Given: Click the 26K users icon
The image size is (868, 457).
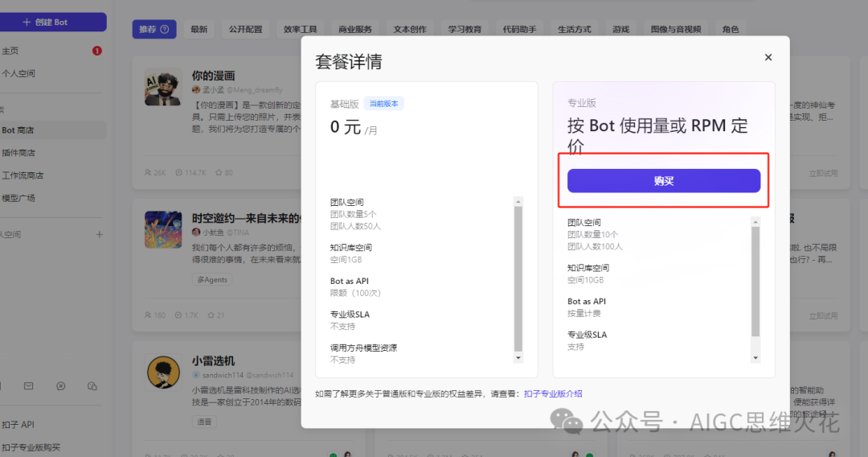Looking at the screenshot, I should 148,173.
